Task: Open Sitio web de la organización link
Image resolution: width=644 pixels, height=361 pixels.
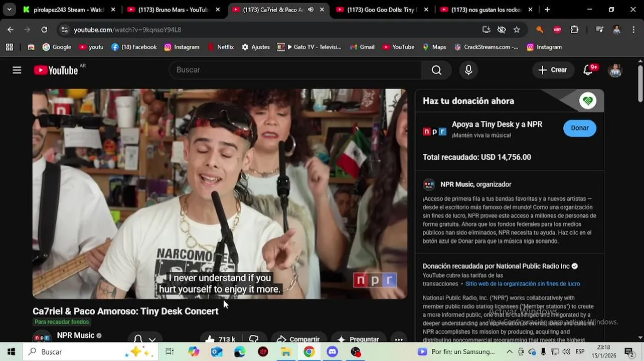Action: point(523,284)
